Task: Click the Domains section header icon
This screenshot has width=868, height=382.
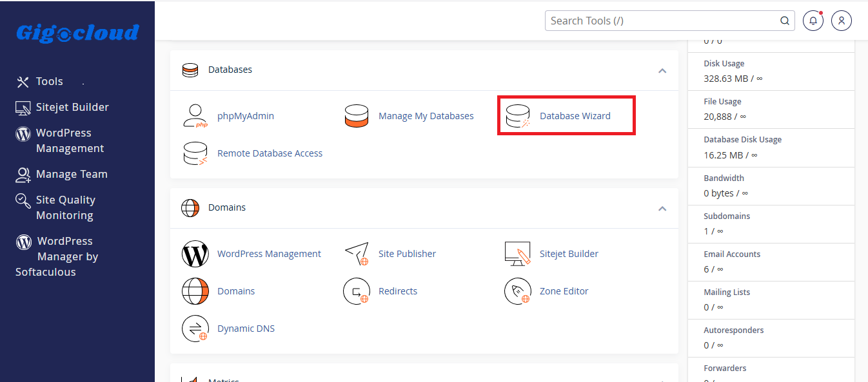Action: pyautogui.click(x=190, y=208)
